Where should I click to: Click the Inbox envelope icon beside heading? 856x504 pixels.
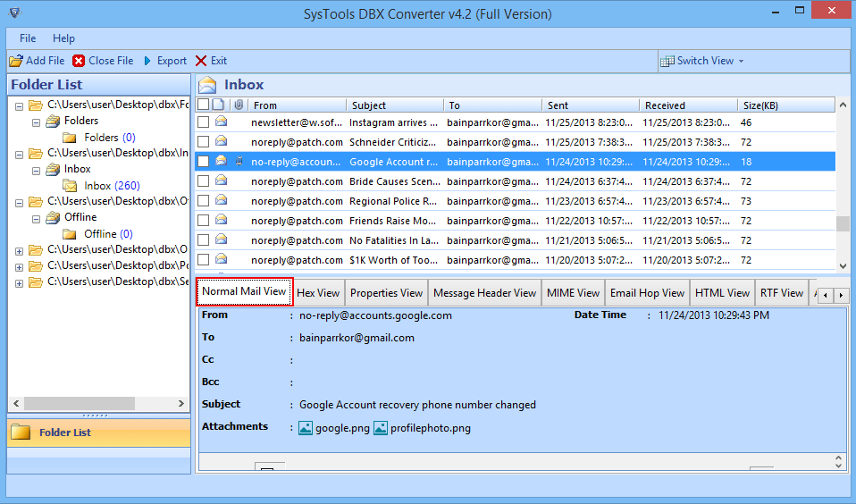tap(207, 85)
